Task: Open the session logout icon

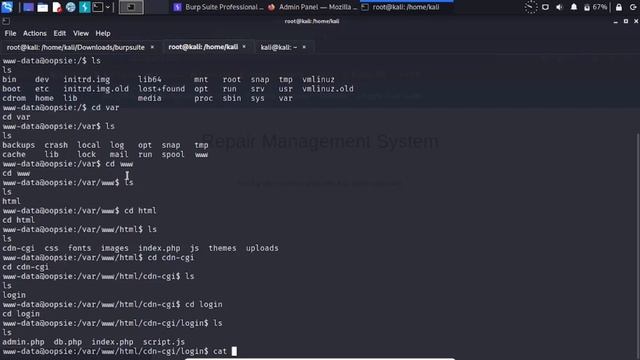Action: coord(633,7)
